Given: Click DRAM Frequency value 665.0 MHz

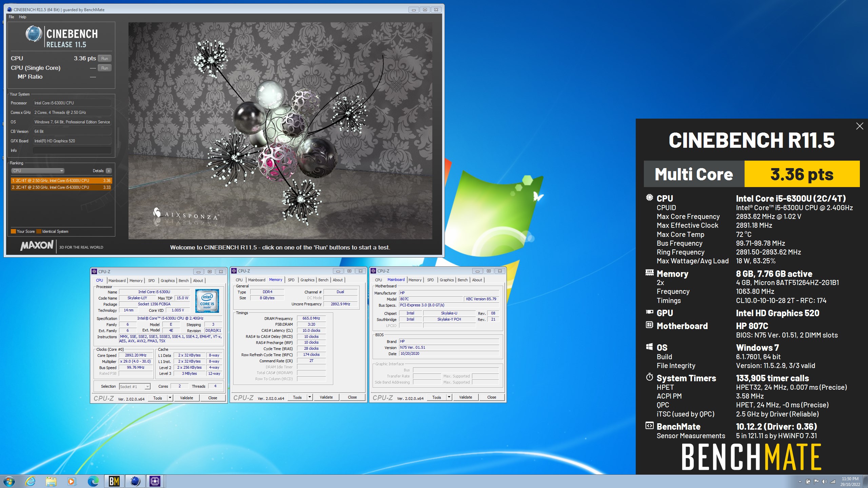Looking at the screenshot, I should point(311,318).
